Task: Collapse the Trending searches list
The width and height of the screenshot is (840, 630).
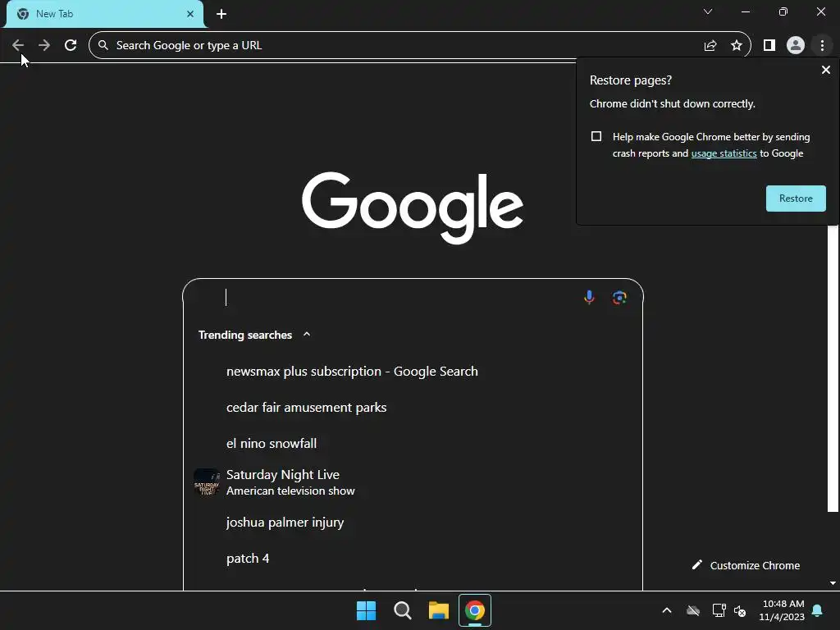Action: tap(307, 335)
